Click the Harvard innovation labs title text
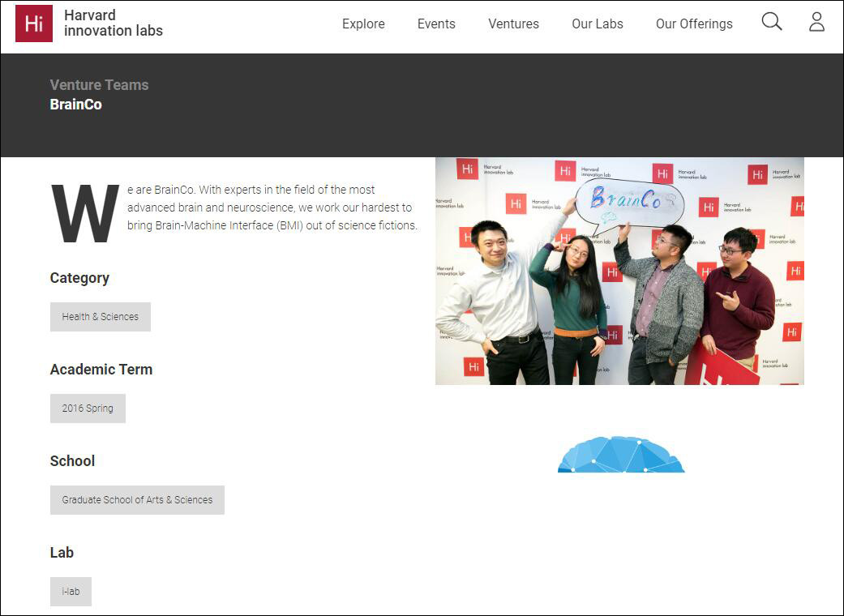The width and height of the screenshot is (844, 616). click(113, 24)
